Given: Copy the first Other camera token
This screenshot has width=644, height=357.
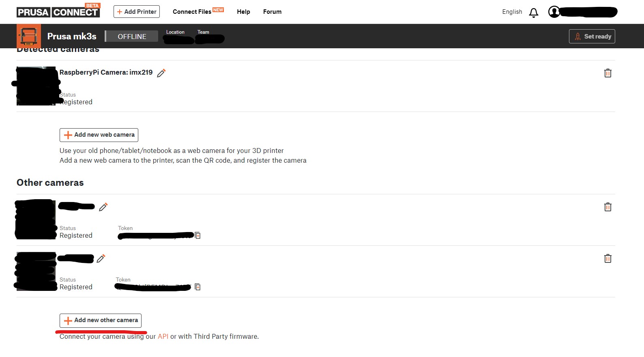Looking at the screenshot, I should [198, 235].
